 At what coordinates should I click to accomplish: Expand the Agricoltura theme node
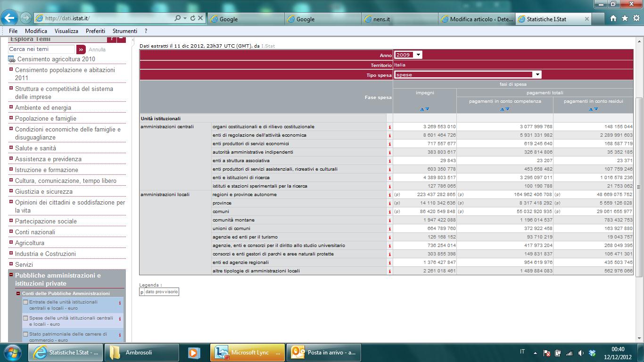(x=11, y=243)
